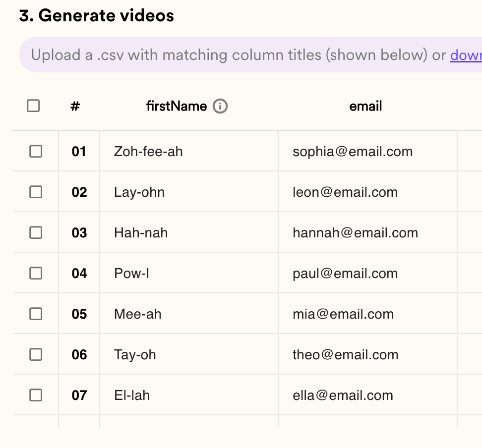Check the box for row 03 Hah-nah

(36, 232)
